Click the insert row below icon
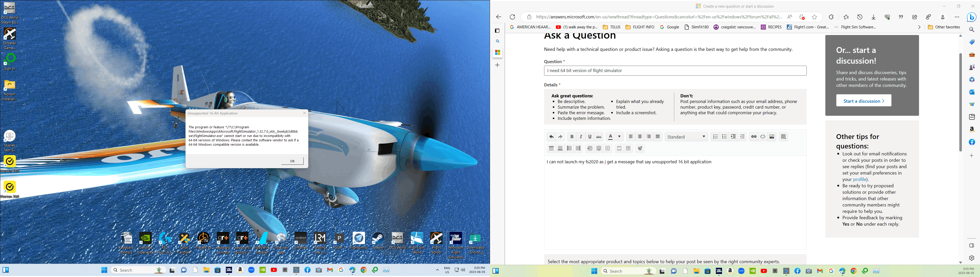Viewport: 980px width, 277px height. click(560, 149)
